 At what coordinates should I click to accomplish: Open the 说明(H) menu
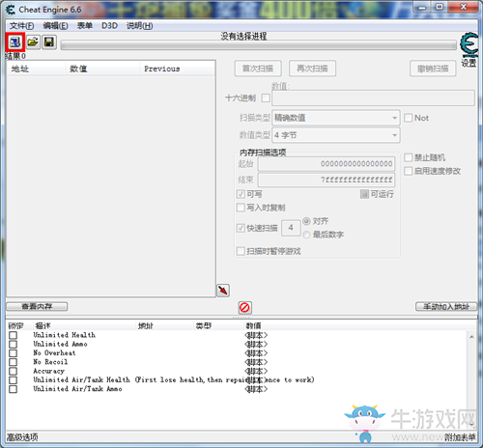[x=139, y=26]
